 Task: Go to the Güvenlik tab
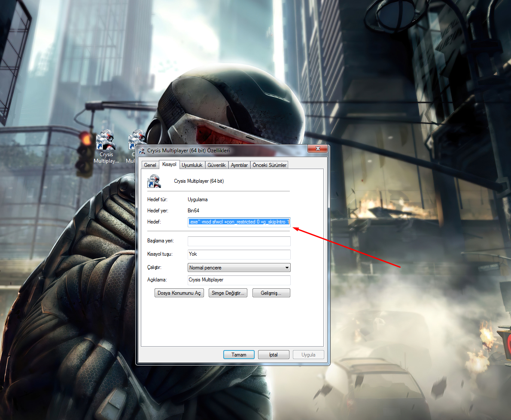(x=216, y=165)
